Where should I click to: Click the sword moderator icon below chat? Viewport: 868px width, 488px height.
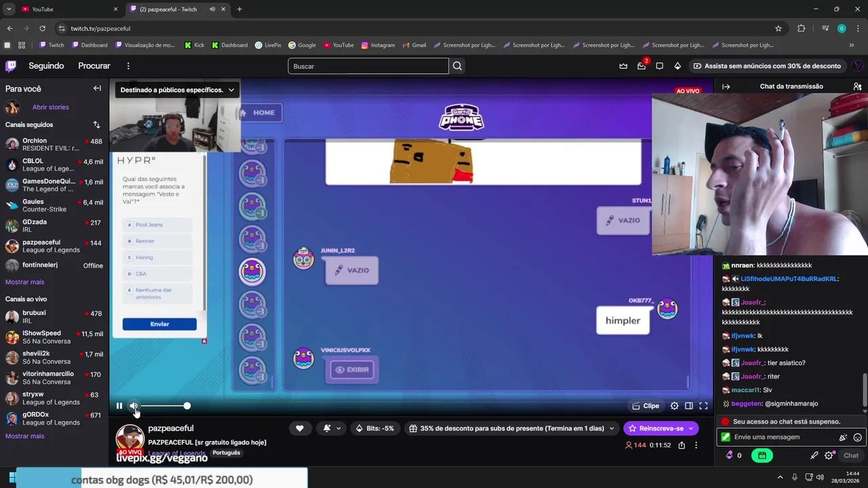tap(814, 455)
